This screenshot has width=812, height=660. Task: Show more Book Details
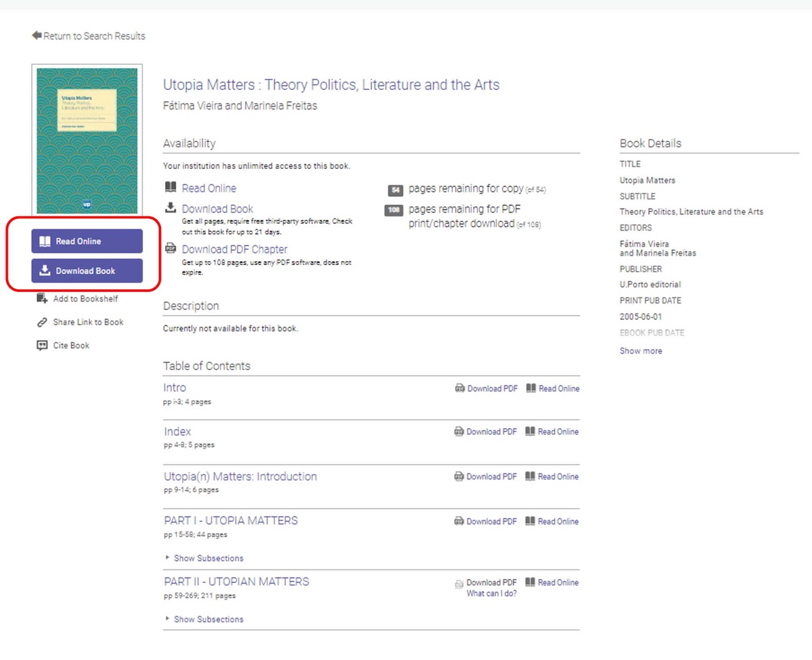(639, 350)
